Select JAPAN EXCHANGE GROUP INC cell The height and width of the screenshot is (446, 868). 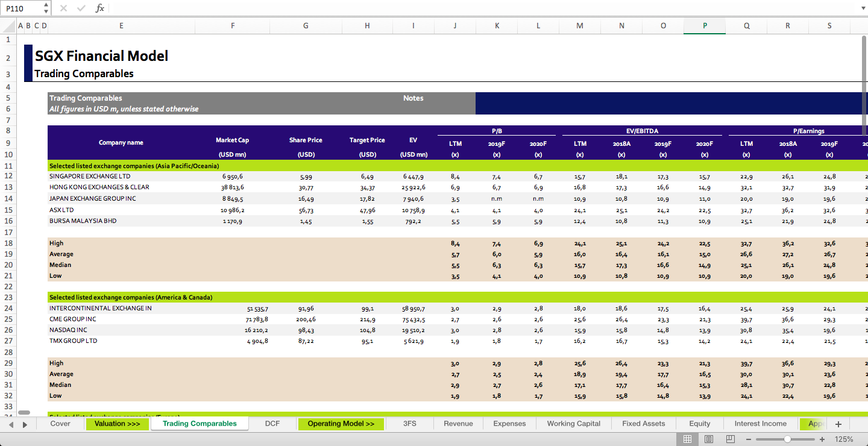(x=121, y=198)
